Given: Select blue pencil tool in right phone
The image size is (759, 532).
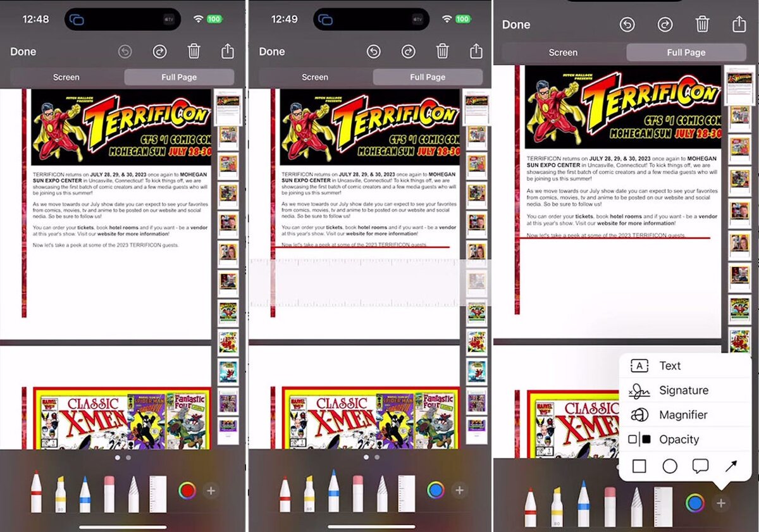Looking at the screenshot, I should pos(583,504).
